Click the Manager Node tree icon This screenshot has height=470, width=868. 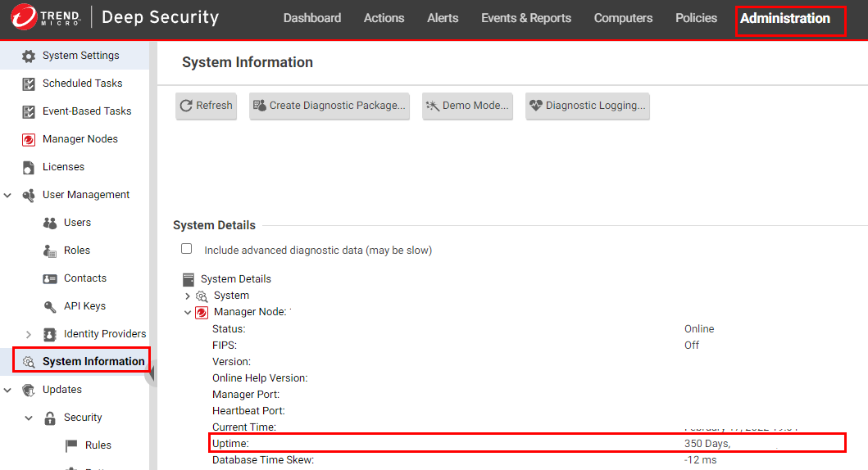coord(202,313)
